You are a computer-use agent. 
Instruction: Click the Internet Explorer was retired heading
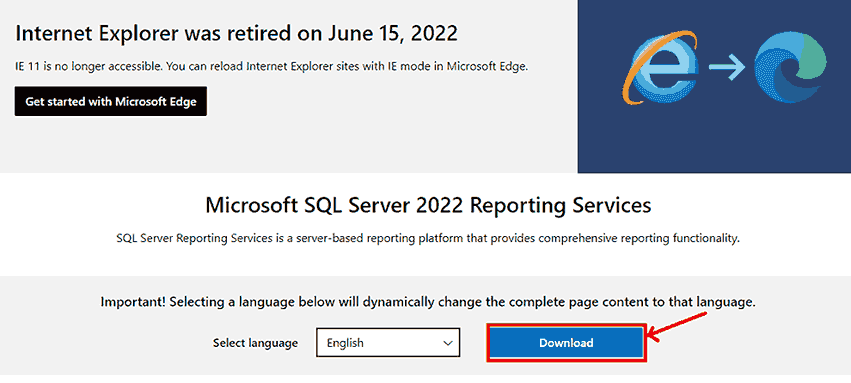tap(237, 34)
